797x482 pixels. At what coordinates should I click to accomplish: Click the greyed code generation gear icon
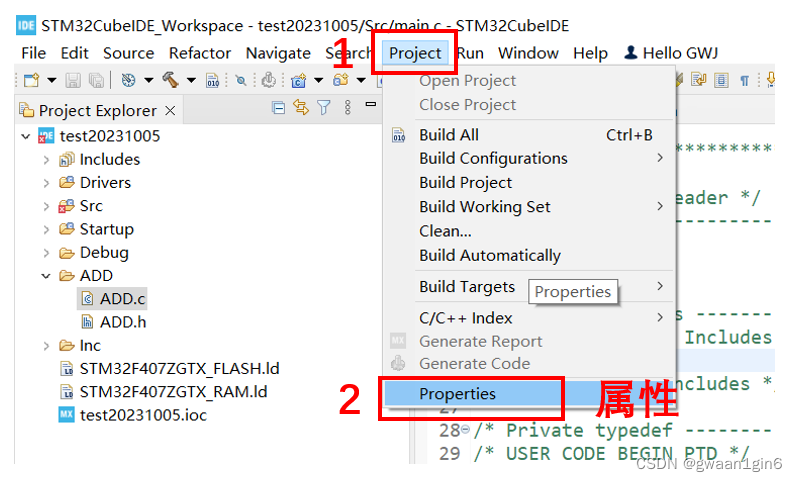point(268,80)
